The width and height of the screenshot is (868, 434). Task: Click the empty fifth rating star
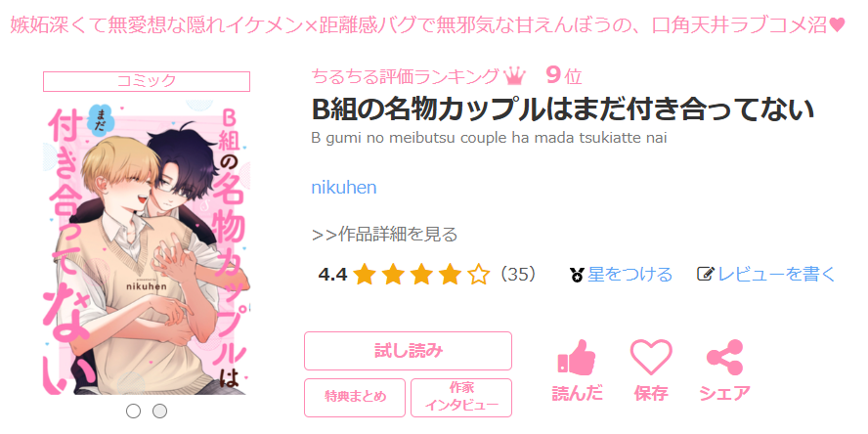coord(478,274)
